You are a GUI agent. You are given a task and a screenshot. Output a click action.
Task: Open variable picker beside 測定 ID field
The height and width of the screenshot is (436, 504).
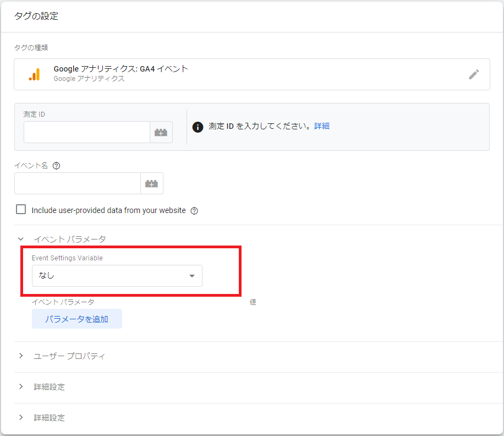click(161, 132)
